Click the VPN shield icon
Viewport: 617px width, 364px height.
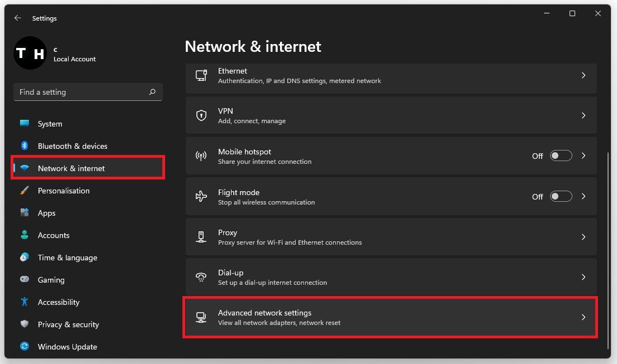tap(201, 115)
